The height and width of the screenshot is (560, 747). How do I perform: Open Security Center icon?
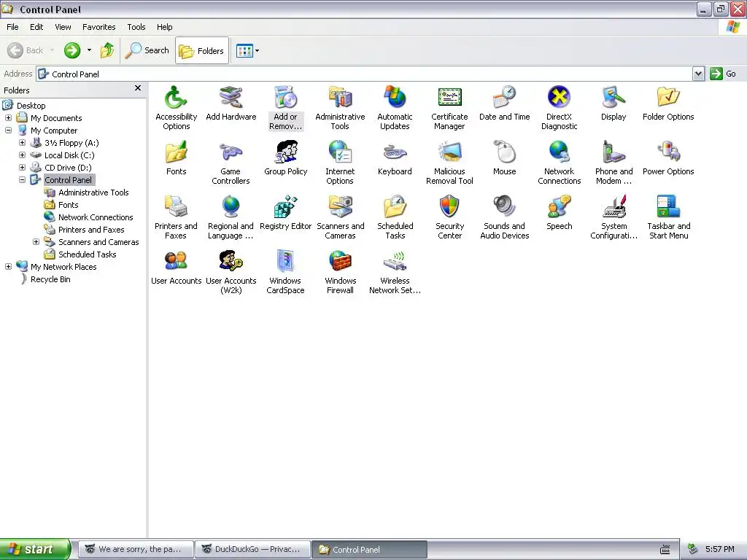pyautogui.click(x=449, y=217)
